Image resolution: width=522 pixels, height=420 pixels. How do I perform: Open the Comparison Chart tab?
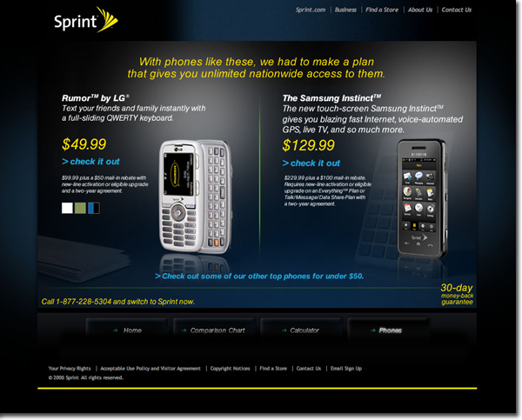[x=214, y=330]
